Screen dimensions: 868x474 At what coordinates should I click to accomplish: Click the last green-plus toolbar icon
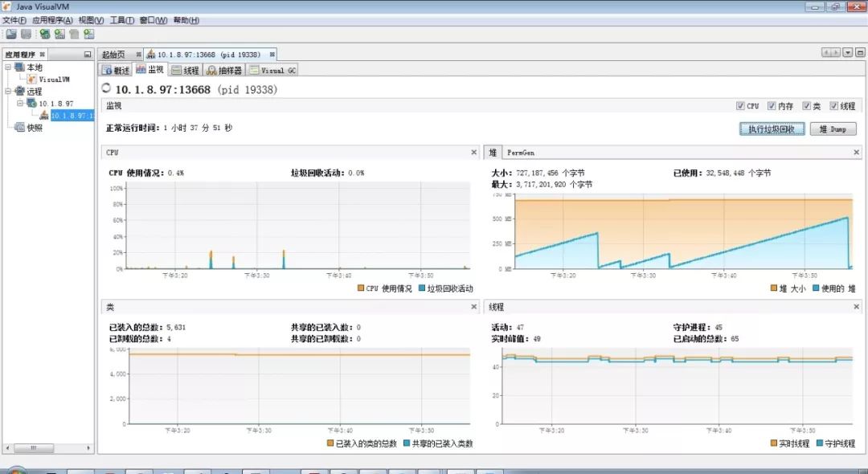coord(88,35)
